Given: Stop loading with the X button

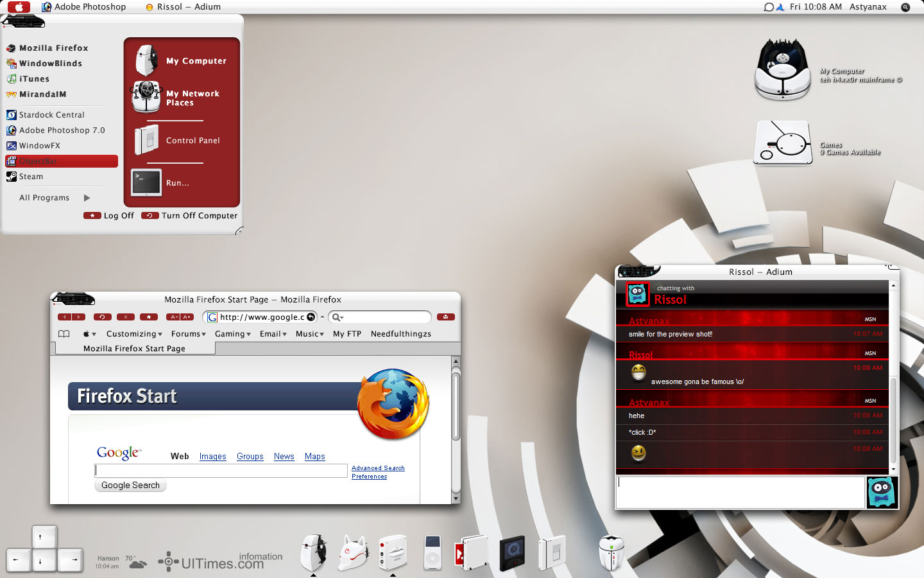Looking at the screenshot, I should (126, 317).
